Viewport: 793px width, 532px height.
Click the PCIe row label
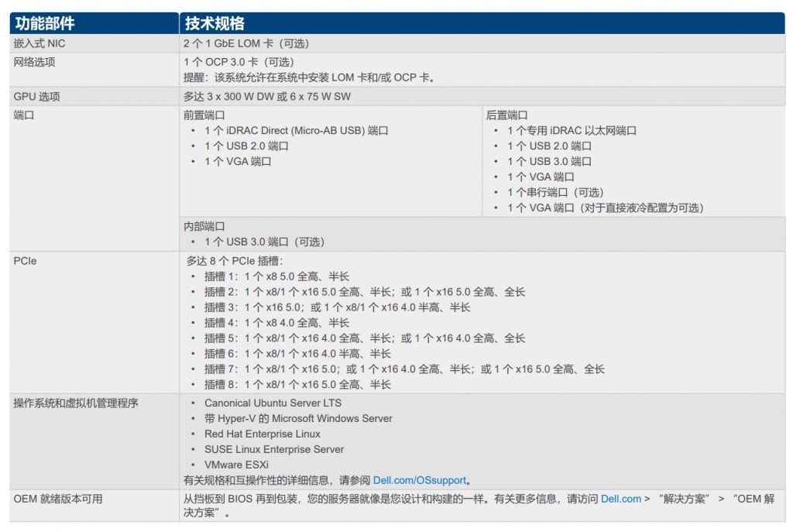coord(25,261)
